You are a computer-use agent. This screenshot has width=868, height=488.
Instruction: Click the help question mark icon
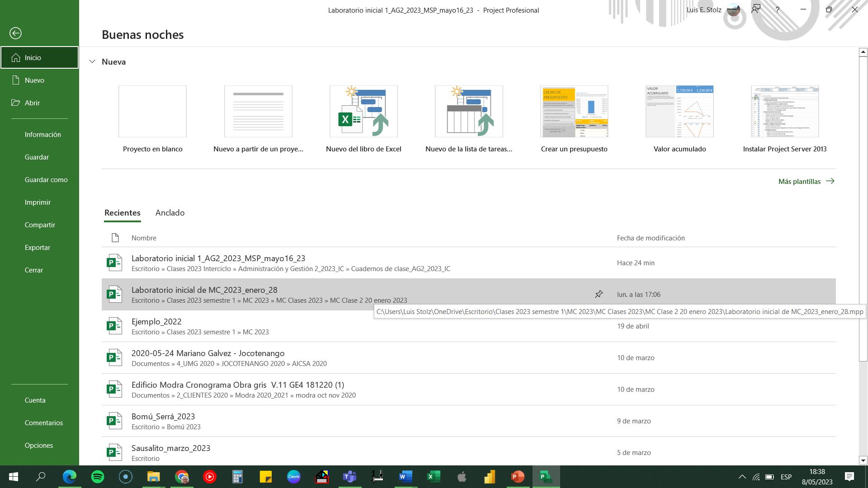(777, 9)
